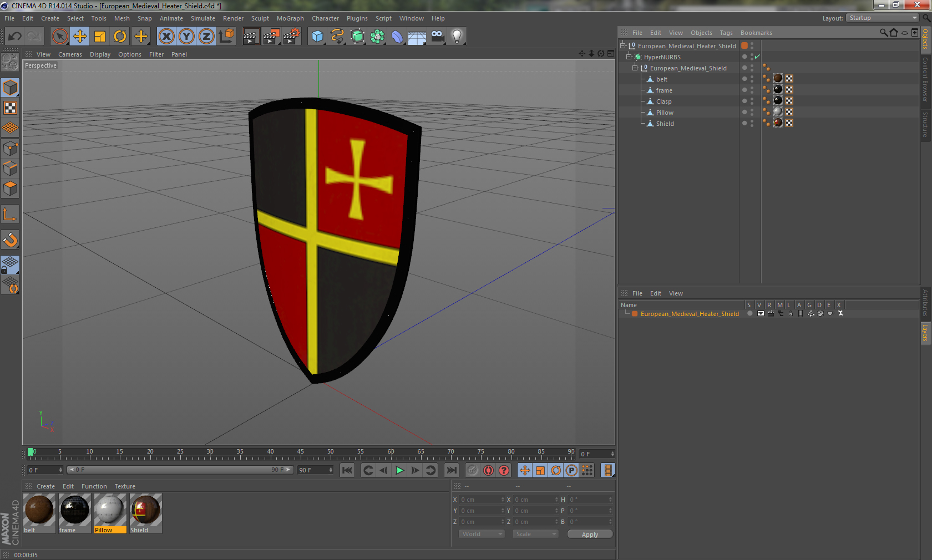Click the X position input field
Image resolution: width=932 pixels, height=560 pixels.
coord(482,500)
